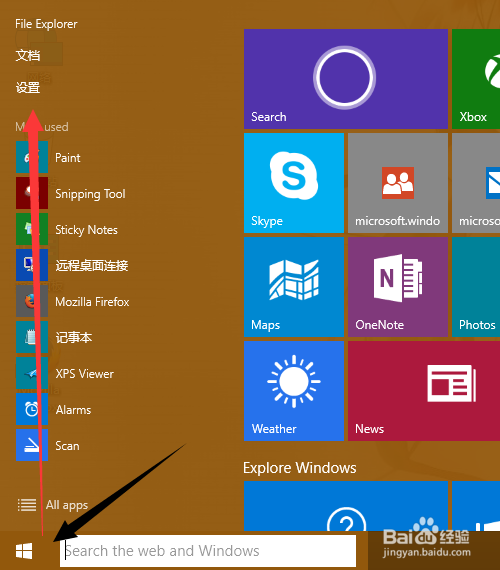500x570 pixels.
Task: Open the Xbox tile
Action: (476, 79)
